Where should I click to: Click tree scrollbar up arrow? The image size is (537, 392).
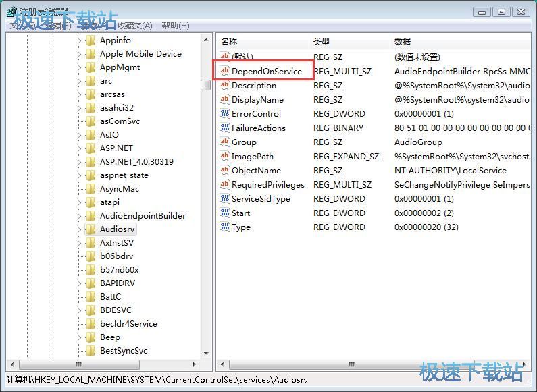[206, 40]
